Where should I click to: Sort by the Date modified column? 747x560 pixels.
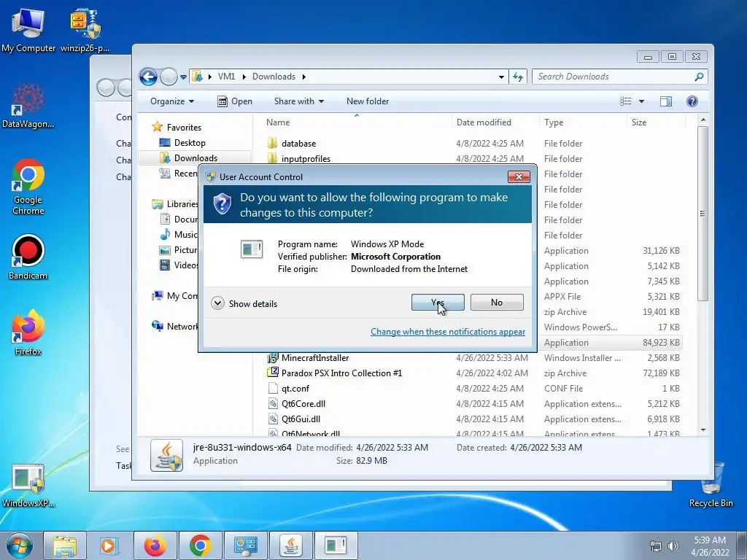495,122
